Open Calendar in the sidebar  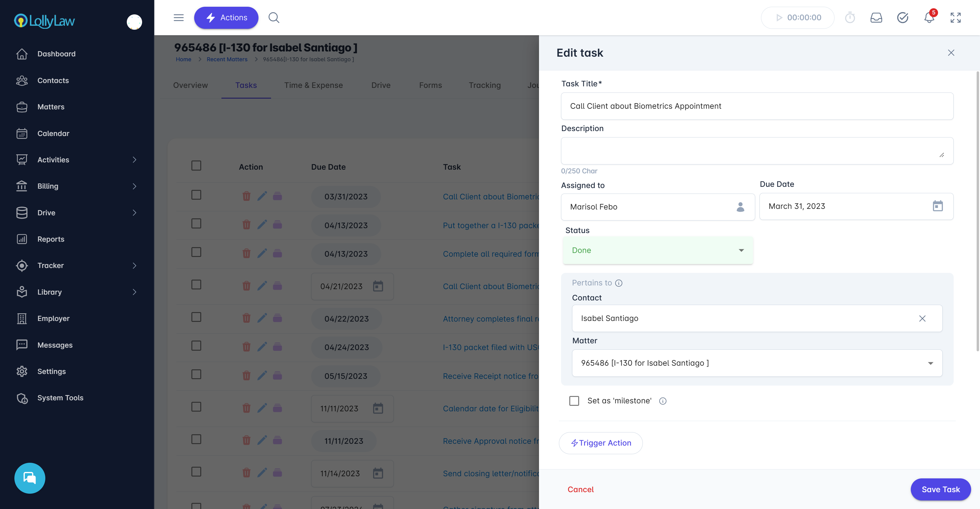pos(53,133)
